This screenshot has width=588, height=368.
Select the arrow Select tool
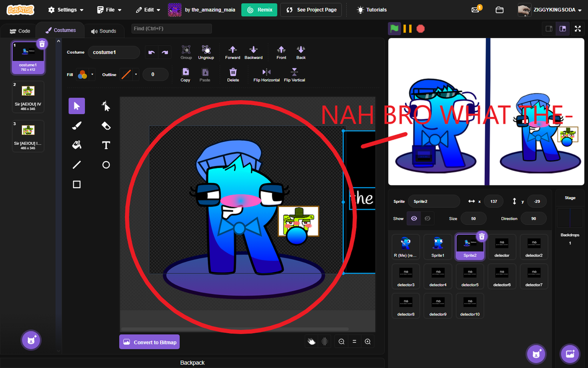77,106
